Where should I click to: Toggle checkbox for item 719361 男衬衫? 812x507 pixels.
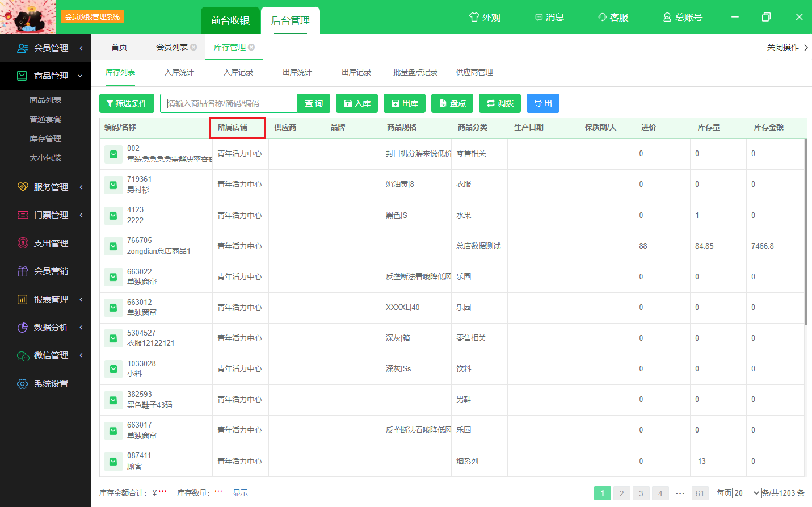coord(113,185)
